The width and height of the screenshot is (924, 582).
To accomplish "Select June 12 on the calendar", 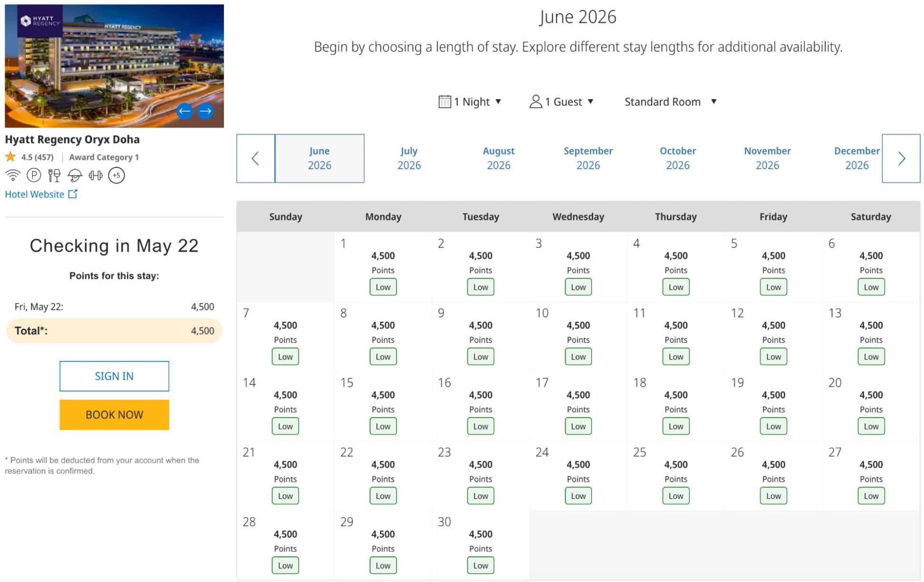I will (x=773, y=336).
